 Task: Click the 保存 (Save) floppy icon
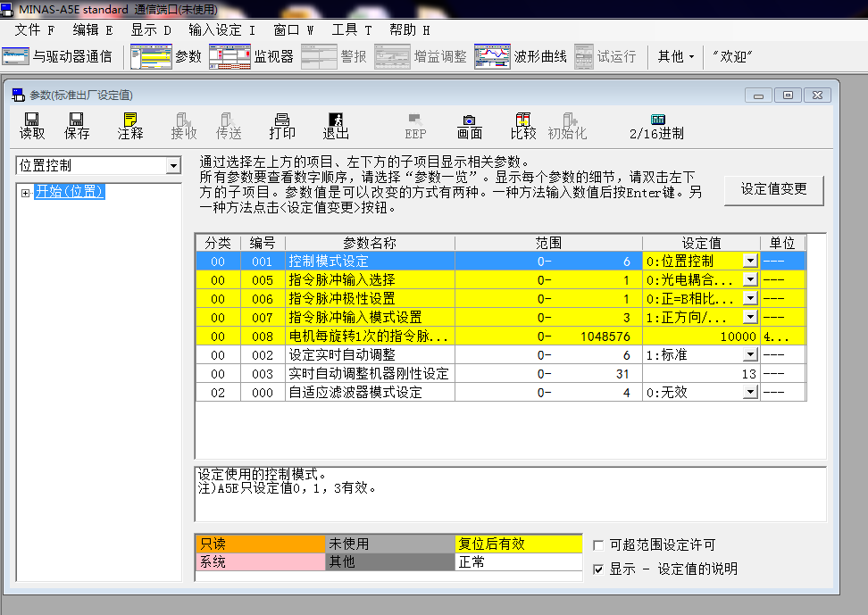coord(77,125)
